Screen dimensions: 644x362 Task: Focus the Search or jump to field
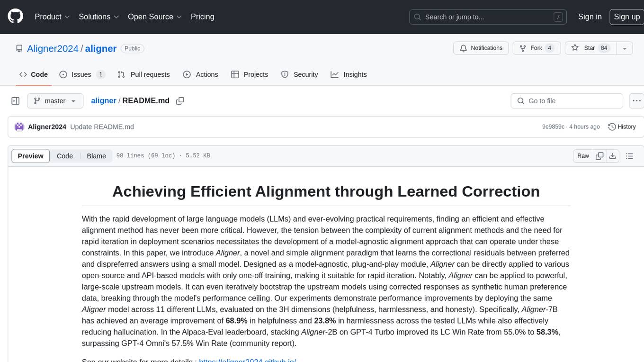click(x=488, y=17)
